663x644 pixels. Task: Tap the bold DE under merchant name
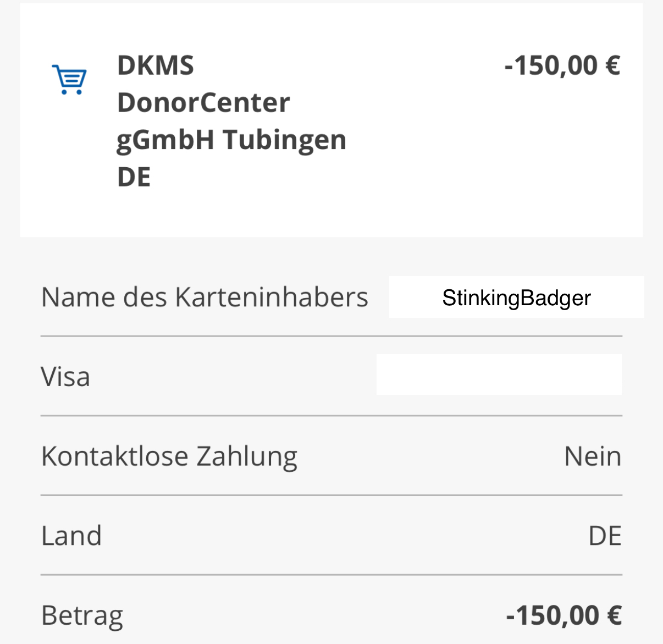point(134,177)
